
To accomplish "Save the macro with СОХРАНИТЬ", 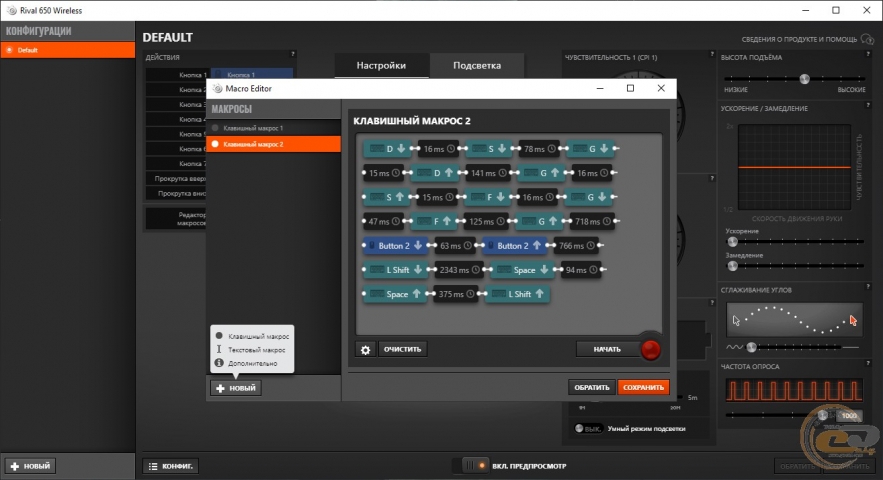I will point(643,388).
